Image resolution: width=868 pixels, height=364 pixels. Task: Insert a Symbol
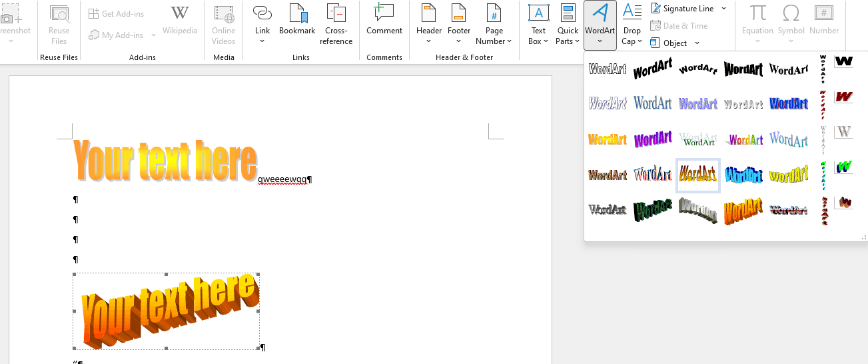(791, 25)
